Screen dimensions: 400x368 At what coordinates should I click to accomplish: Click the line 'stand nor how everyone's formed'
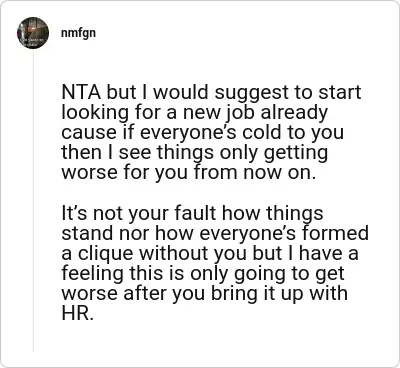[x=215, y=233]
